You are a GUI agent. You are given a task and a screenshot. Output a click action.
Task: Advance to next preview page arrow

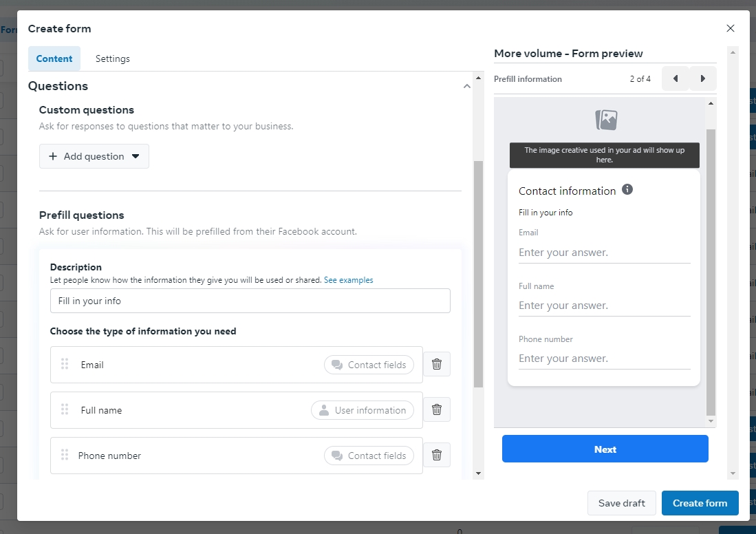coord(702,78)
